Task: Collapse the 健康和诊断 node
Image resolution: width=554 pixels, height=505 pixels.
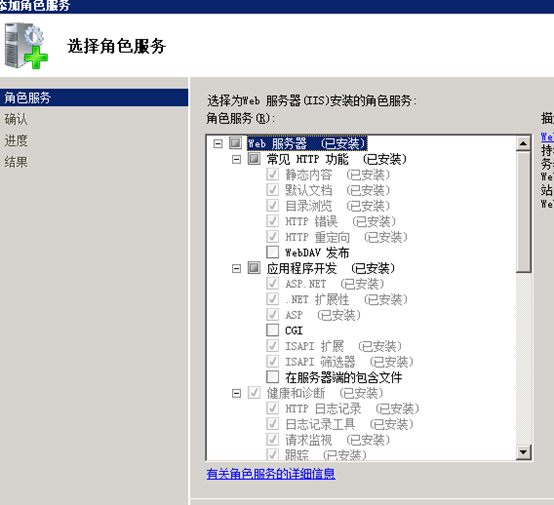Action: click(236, 393)
